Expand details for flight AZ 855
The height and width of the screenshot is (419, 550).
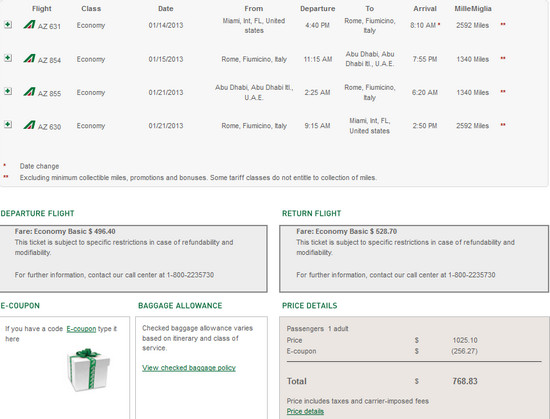pos(8,91)
